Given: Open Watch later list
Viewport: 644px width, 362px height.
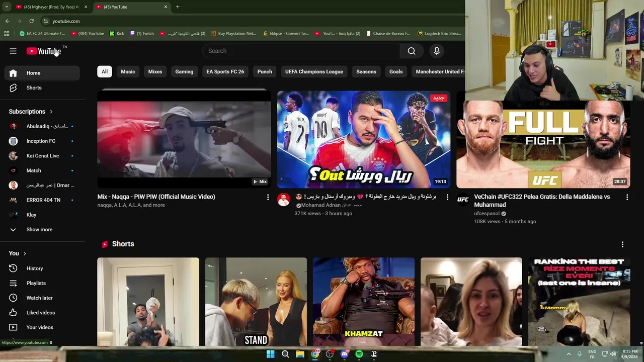Looking at the screenshot, I should (x=42, y=298).
